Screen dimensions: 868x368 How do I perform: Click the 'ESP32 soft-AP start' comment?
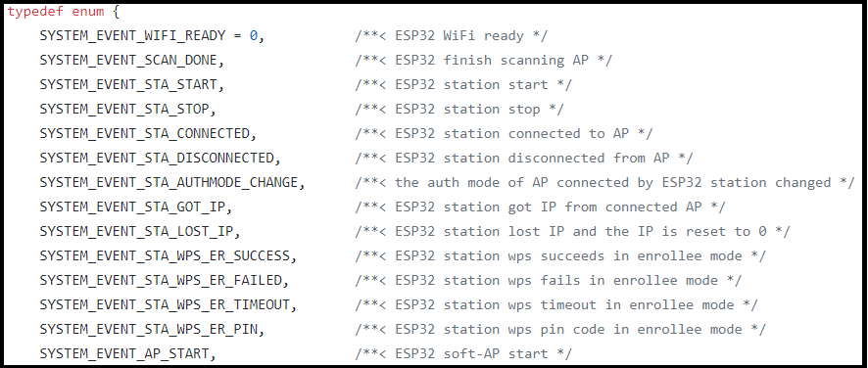click(463, 353)
